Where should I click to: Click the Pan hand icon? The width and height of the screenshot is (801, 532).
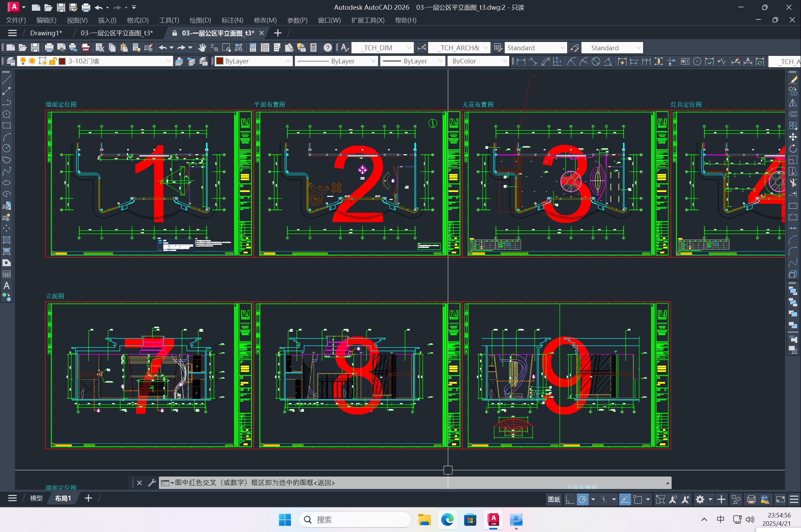[202, 48]
